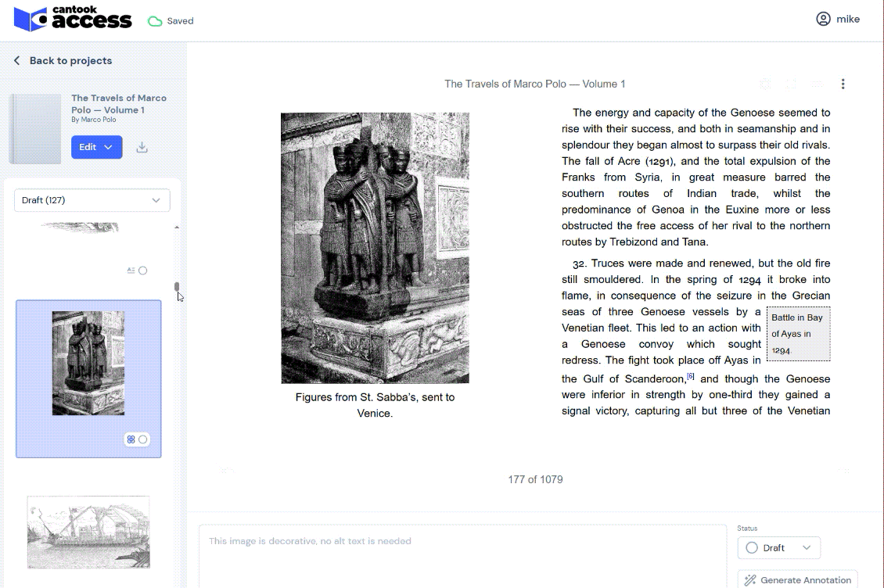This screenshot has height=588, width=884.
Task: Select the boat illustration thumbnail
Action: click(x=88, y=532)
